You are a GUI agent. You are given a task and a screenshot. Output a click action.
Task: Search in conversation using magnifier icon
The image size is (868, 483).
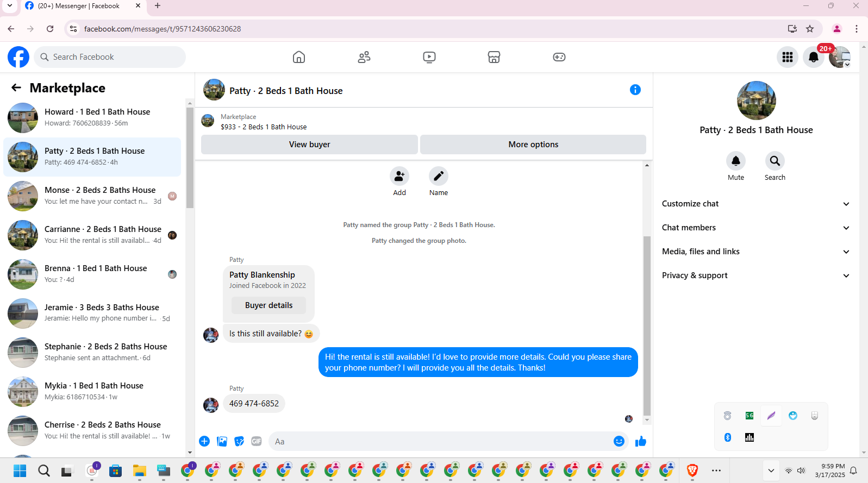[775, 161]
